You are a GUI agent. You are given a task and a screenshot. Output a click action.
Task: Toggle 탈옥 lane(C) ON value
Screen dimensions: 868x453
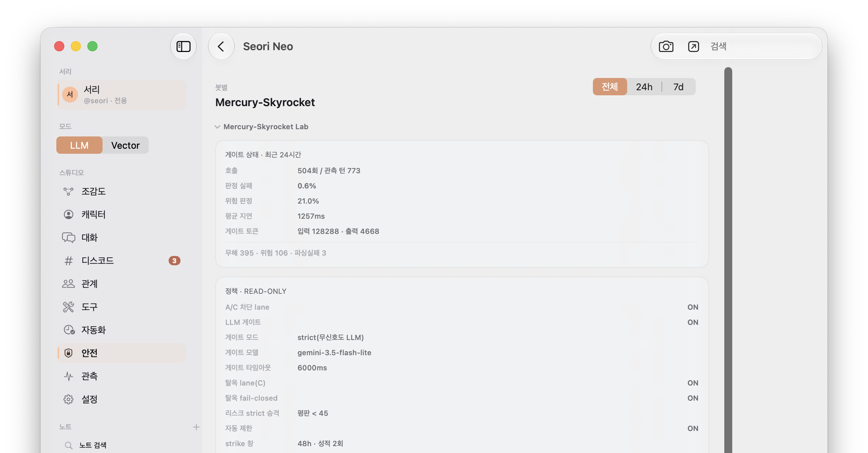tap(693, 383)
